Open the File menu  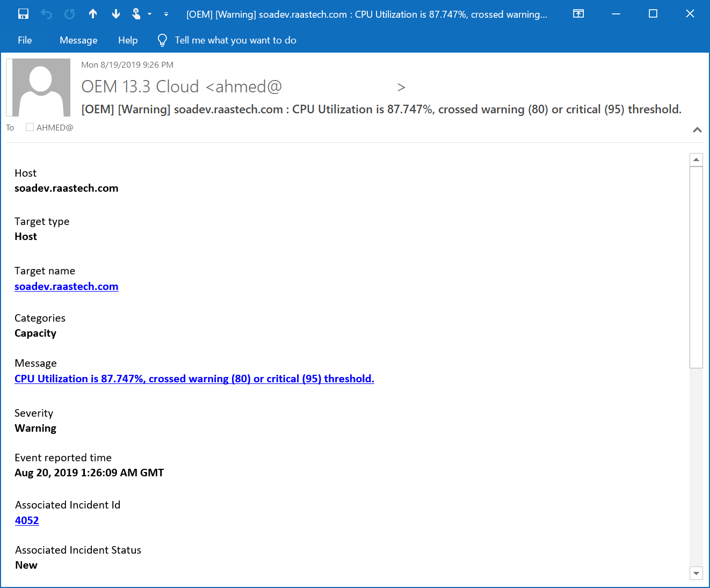pos(25,40)
